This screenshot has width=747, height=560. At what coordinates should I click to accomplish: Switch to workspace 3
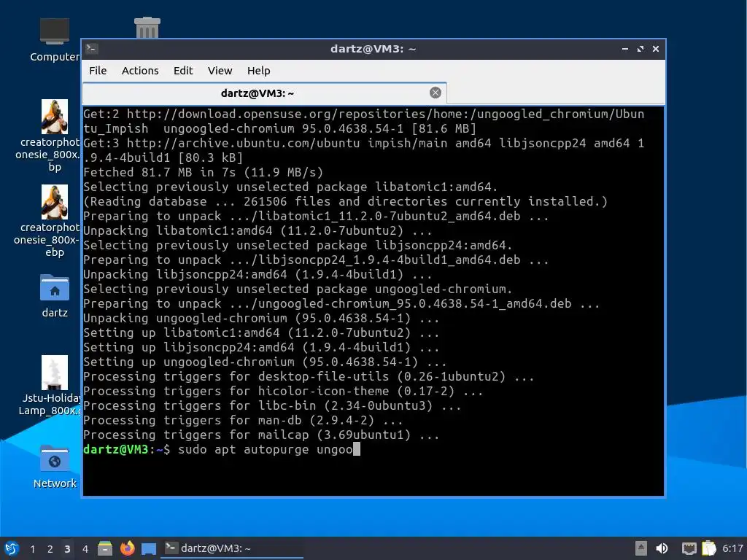[67, 549]
